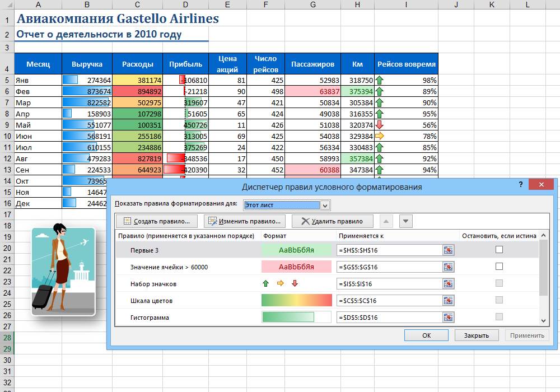Select the Шкала цветов rule row
Viewport: 560px width, 392px height.
[327, 300]
